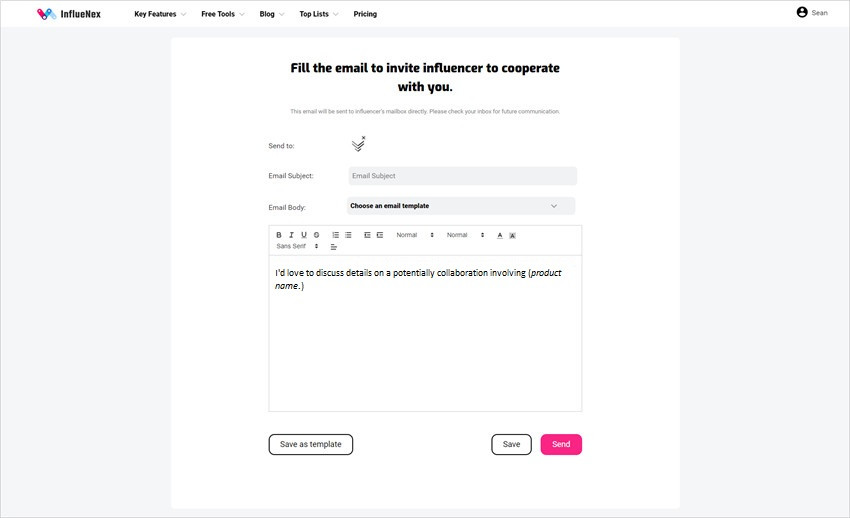
Task: Increase indent of the text
Action: click(379, 235)
